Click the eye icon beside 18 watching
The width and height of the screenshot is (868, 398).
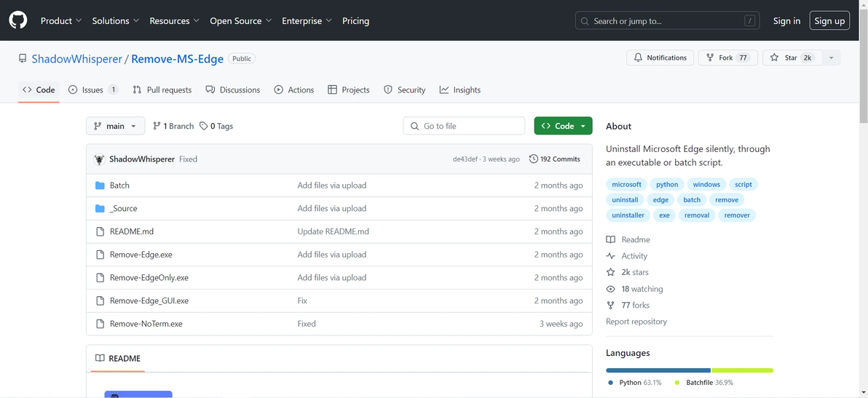pos(611,289)
